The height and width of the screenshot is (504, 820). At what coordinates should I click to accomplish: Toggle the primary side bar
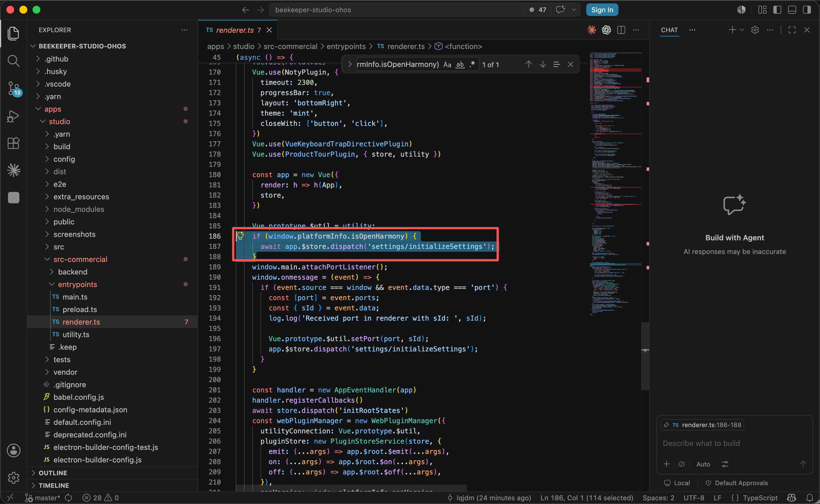click(777, 10)
